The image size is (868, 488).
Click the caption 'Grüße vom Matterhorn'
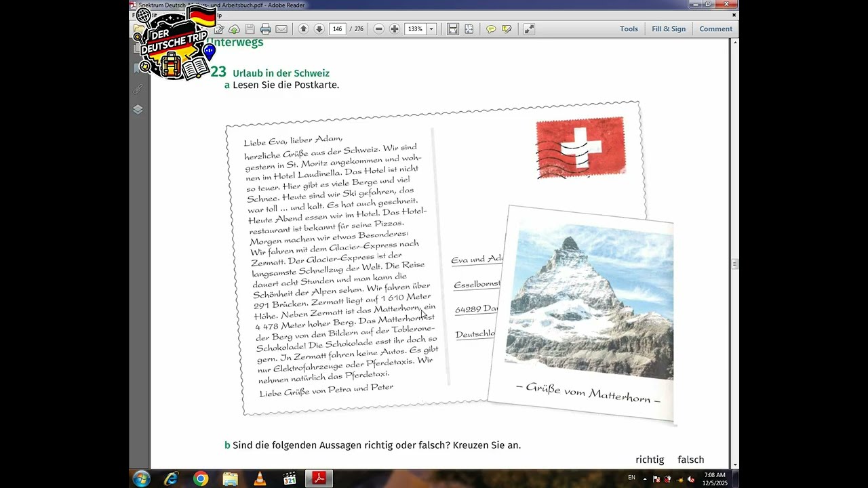pyautogui.click(x=588, y=393)
